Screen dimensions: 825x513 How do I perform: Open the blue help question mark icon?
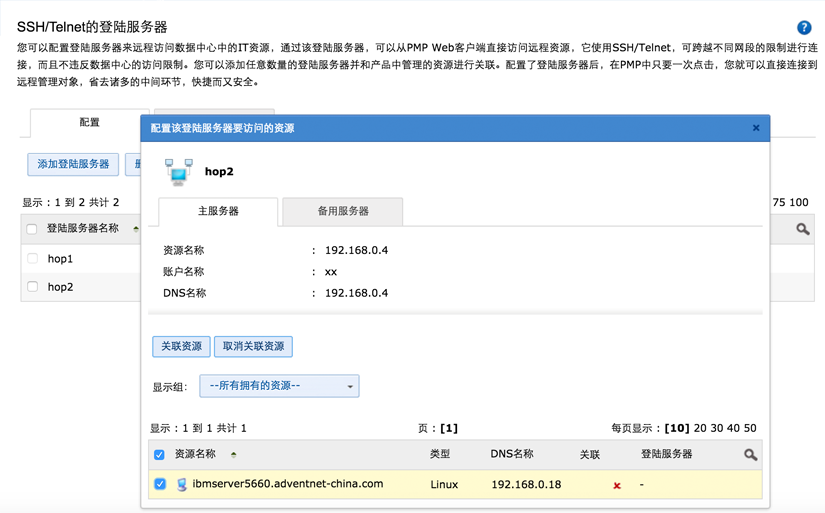tap(803, 27)
